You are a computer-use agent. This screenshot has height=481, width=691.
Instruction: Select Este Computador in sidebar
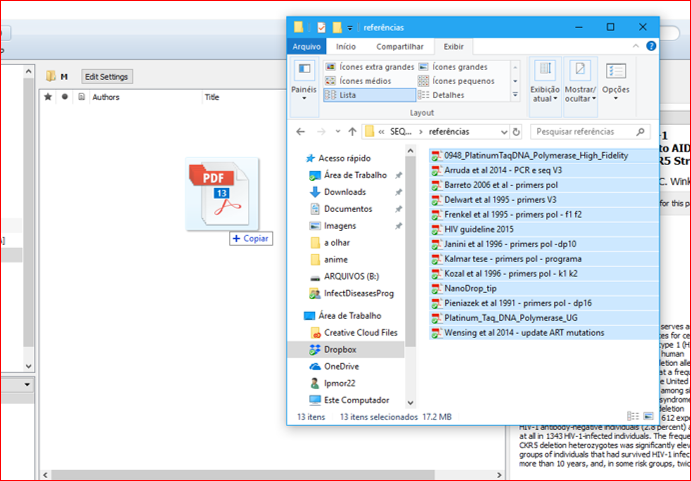(357, 400)
